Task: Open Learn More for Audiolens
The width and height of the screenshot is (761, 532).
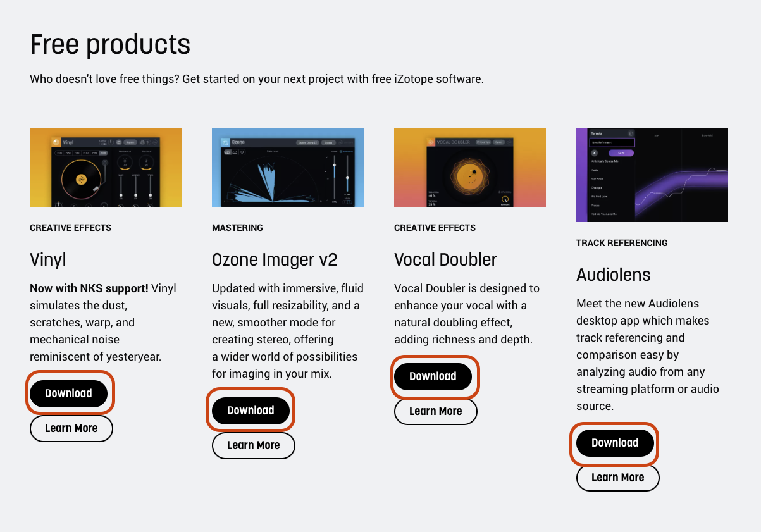Action: [x=618, y=478]
